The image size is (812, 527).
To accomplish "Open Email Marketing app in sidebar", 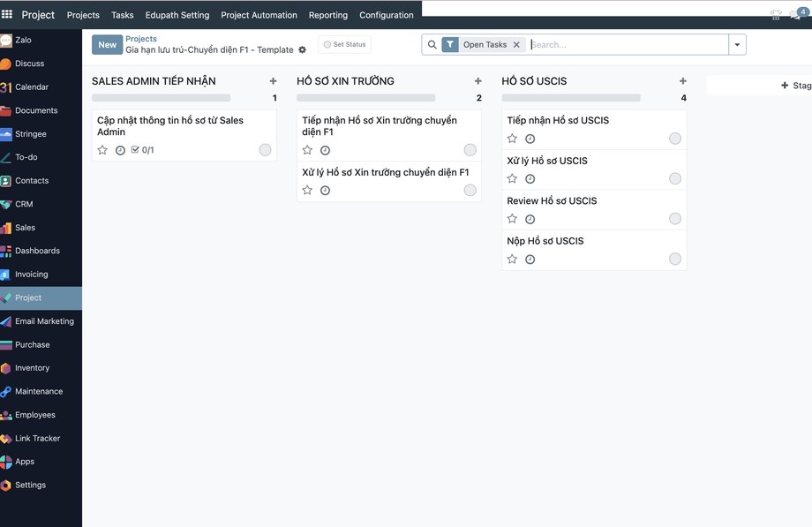I will (41, 321).
